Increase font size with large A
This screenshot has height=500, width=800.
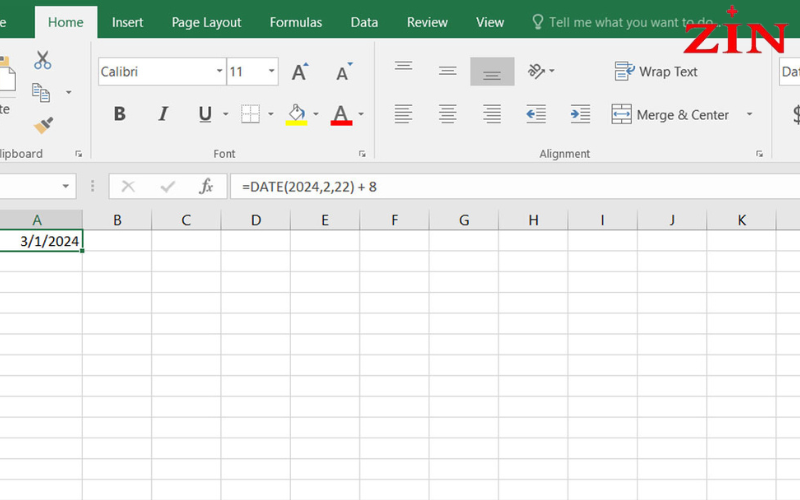300,72
